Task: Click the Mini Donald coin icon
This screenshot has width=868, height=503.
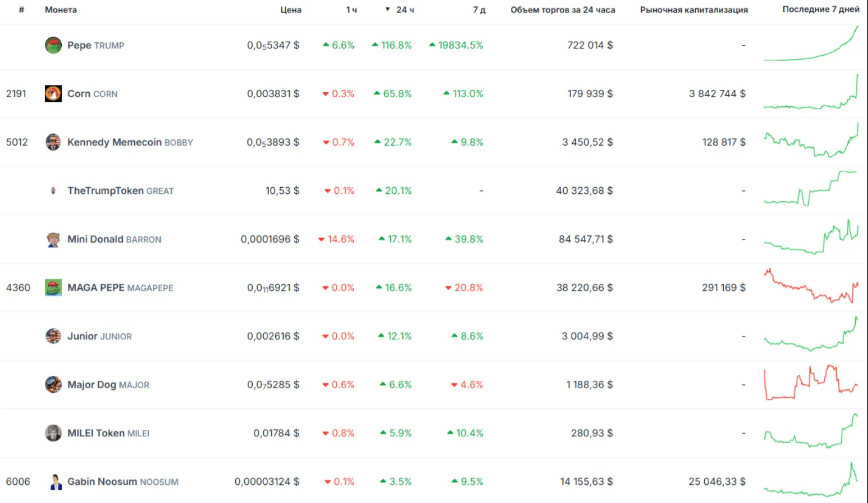Action: click(53, 239)
